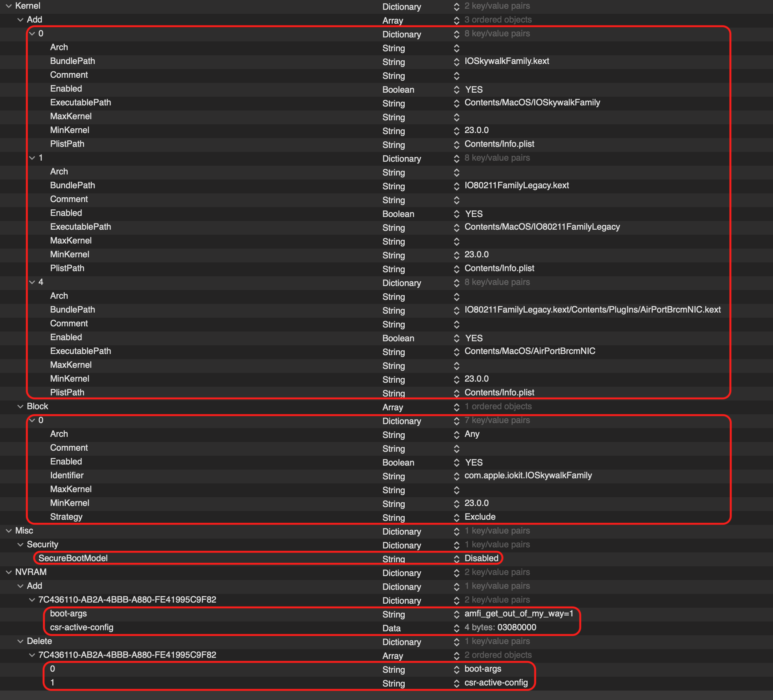This screenshot has width=773, height=700.
Task: Select the Kernel root key
Action: point(28,6)
